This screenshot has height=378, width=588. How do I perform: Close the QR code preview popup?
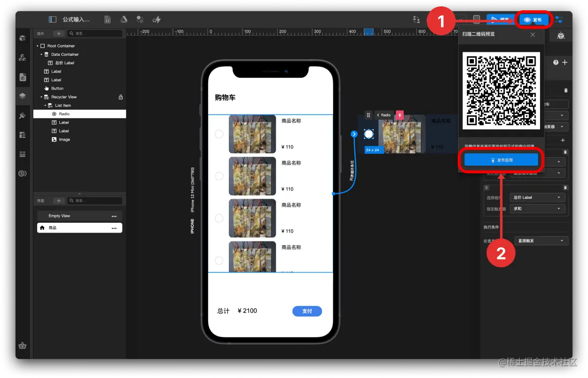point(533,35)
